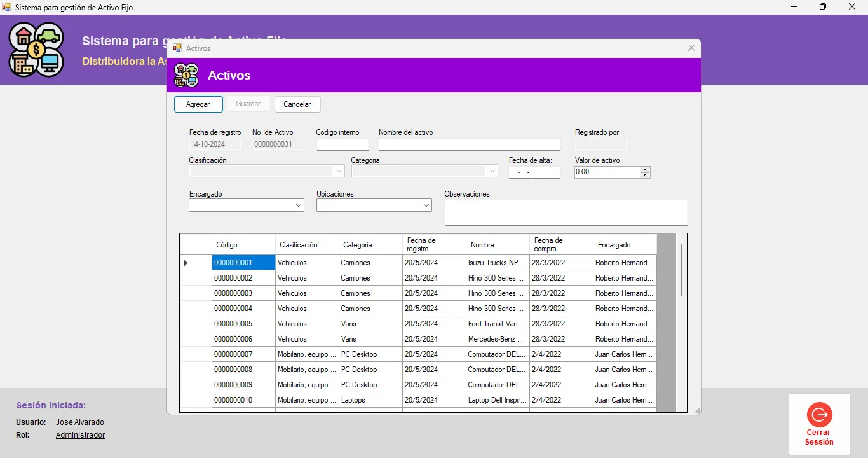
Task: Click the app icon in main title bar
Action: (7, 7)
